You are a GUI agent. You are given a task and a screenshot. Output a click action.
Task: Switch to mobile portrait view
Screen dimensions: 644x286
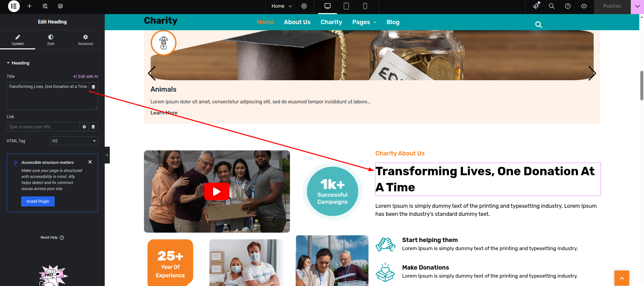365,6
